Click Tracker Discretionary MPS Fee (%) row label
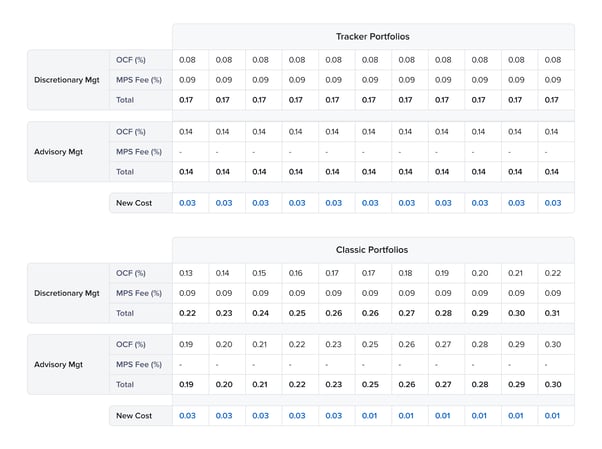 coord(139,80)
